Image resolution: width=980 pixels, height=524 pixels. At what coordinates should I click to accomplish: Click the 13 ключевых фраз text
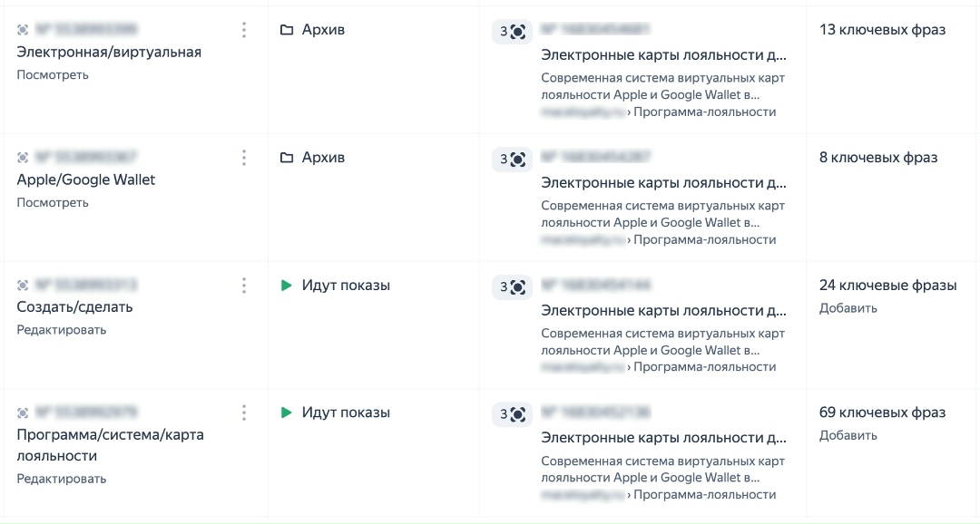882,30
